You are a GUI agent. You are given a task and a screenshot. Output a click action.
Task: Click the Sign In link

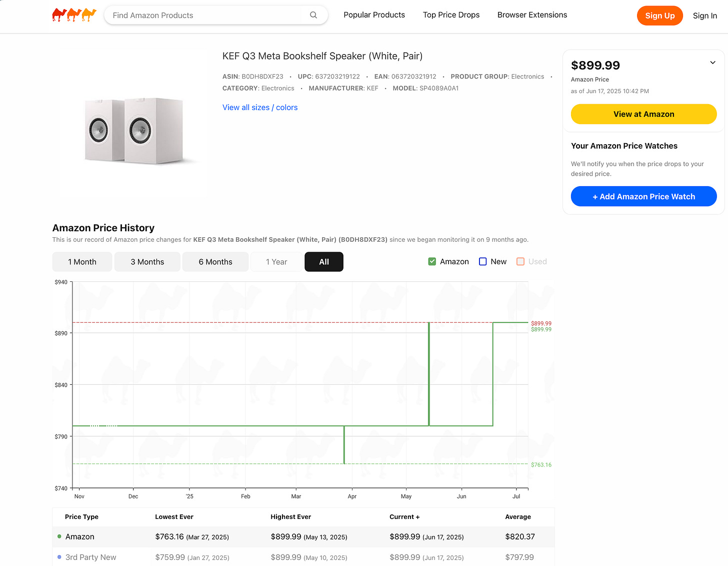(x=704, y=16)
